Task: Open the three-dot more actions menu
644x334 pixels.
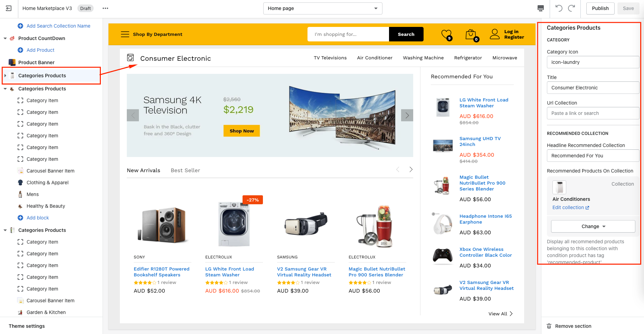Action: pos(105,8)
